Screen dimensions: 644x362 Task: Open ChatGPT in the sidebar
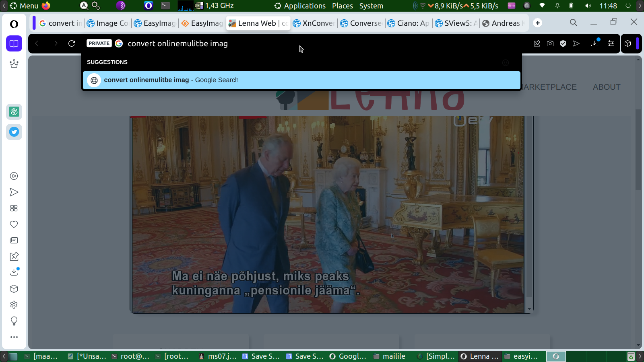click(x=14, y=111)
